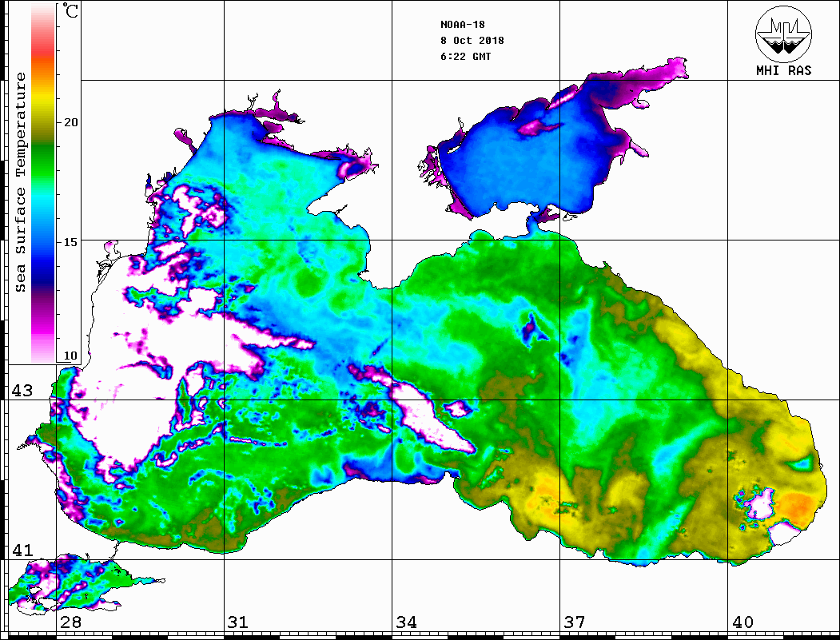Click the time stamp 6:22 GMT

pos(465,57)
